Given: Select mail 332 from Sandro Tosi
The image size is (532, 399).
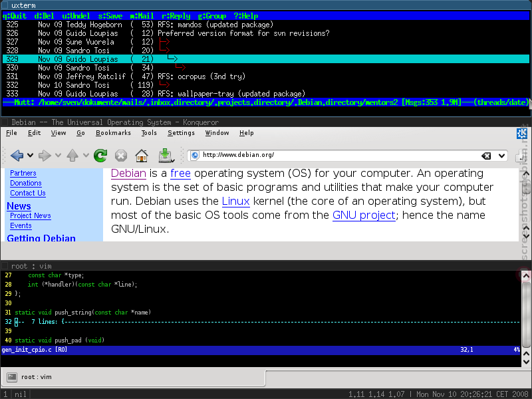Looking at the screenshot, I should point(265,85).
